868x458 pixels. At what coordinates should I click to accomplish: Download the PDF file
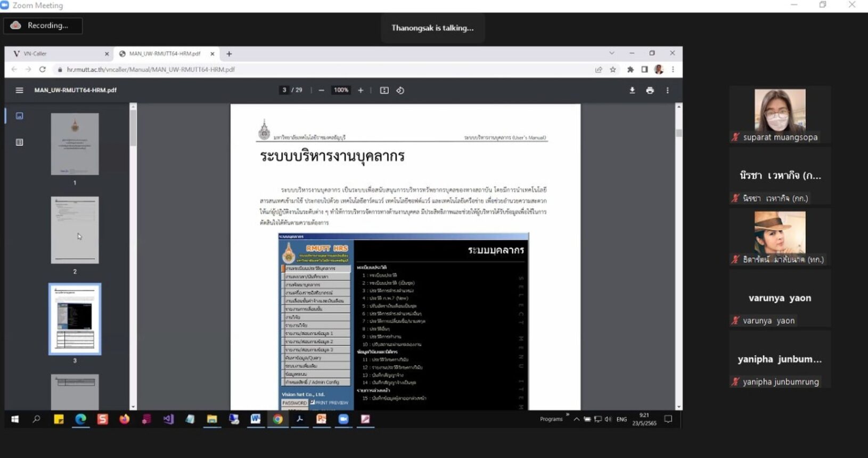[632, 91]
